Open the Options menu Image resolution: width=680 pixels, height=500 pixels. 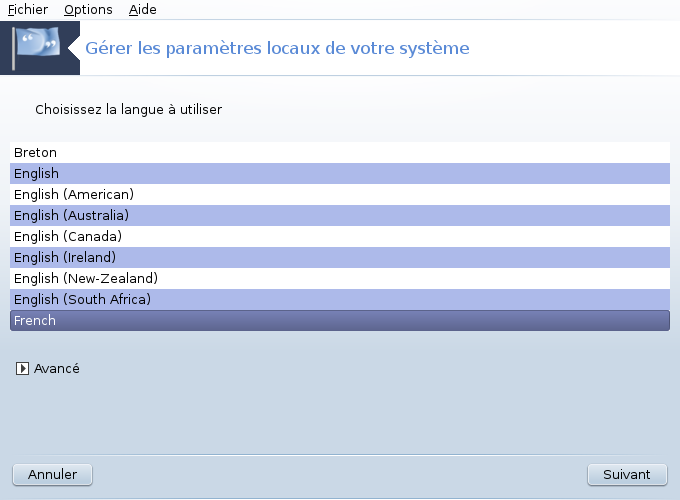click(88, 10)
